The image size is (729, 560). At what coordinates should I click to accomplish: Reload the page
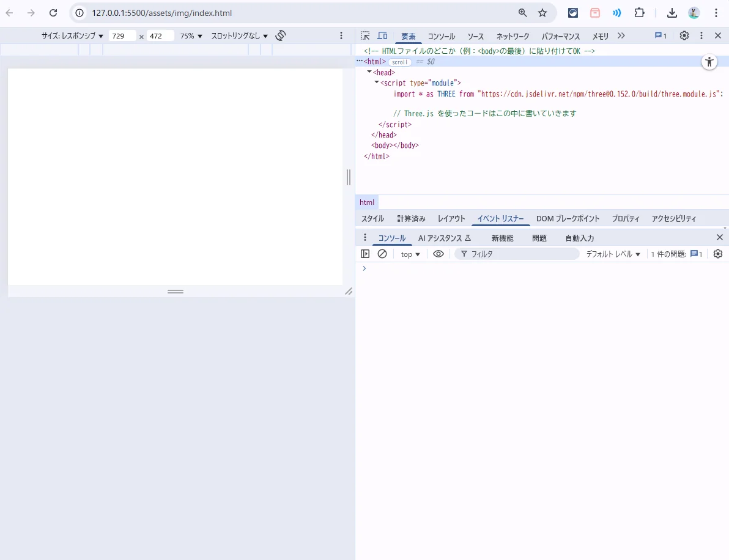click(x=53, y=13)
